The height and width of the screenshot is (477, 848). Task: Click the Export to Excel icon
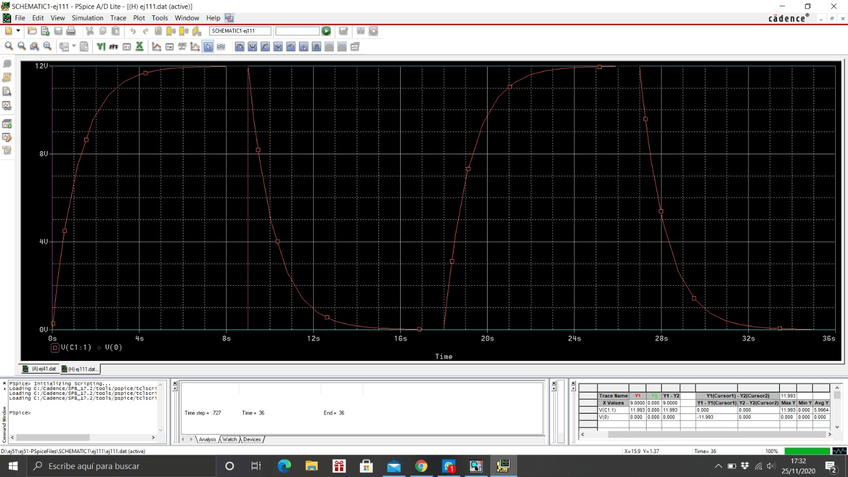(x=139, y=46)
